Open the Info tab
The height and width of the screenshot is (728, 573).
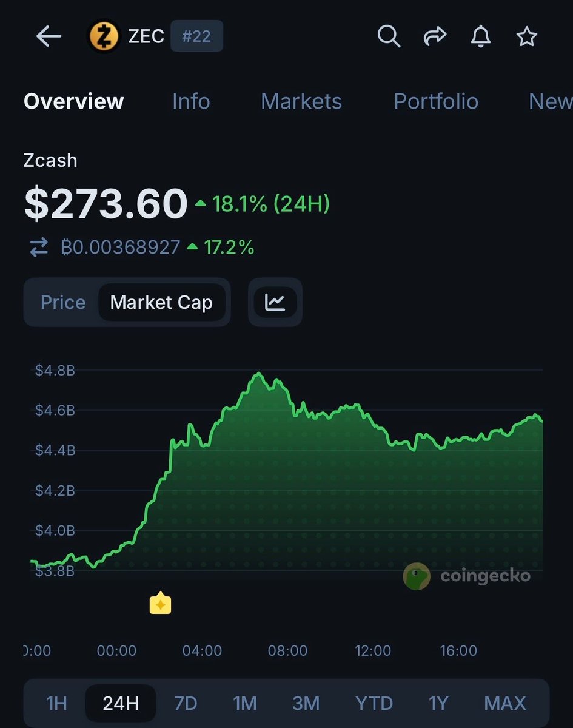coord(191,101)
